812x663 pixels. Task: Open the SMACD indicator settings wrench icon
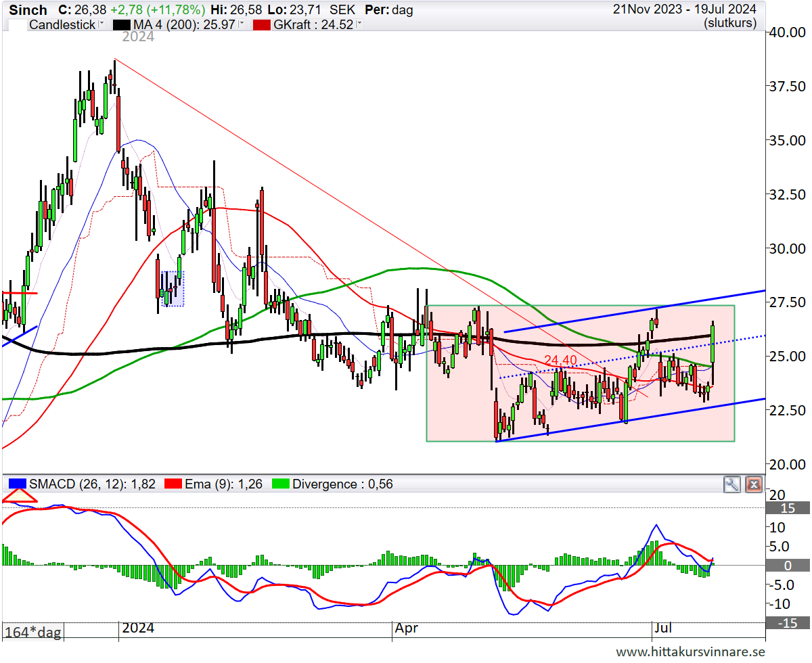coord(731,484)
